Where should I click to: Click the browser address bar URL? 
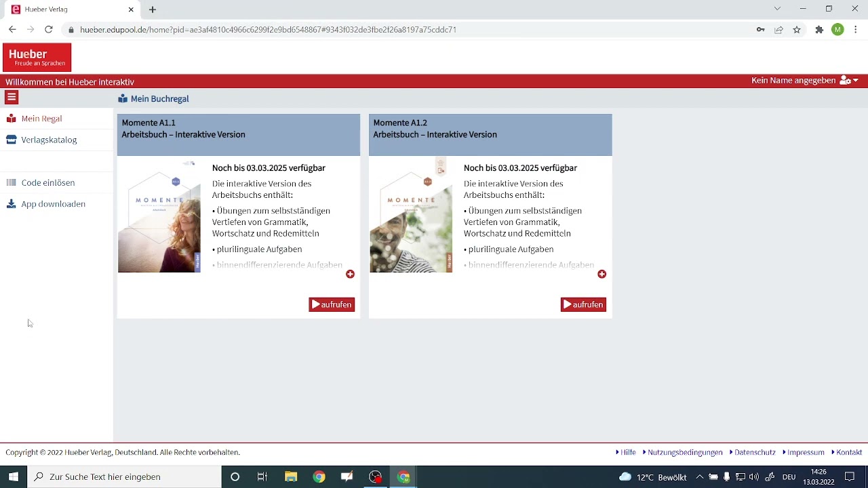click(x=268, y=30)
